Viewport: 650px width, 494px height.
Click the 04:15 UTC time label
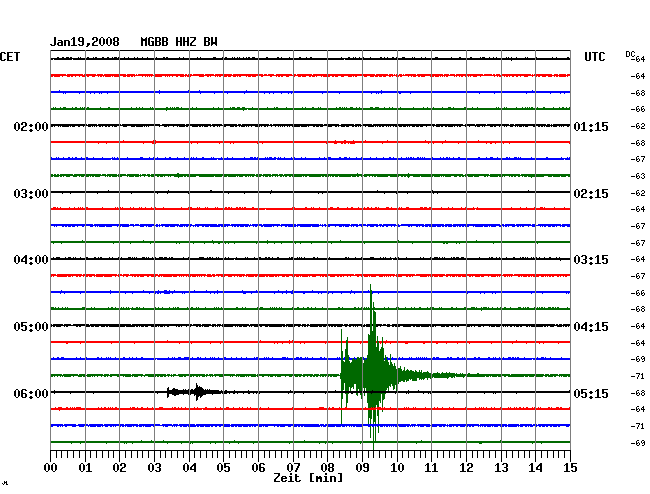click(591, 327)
